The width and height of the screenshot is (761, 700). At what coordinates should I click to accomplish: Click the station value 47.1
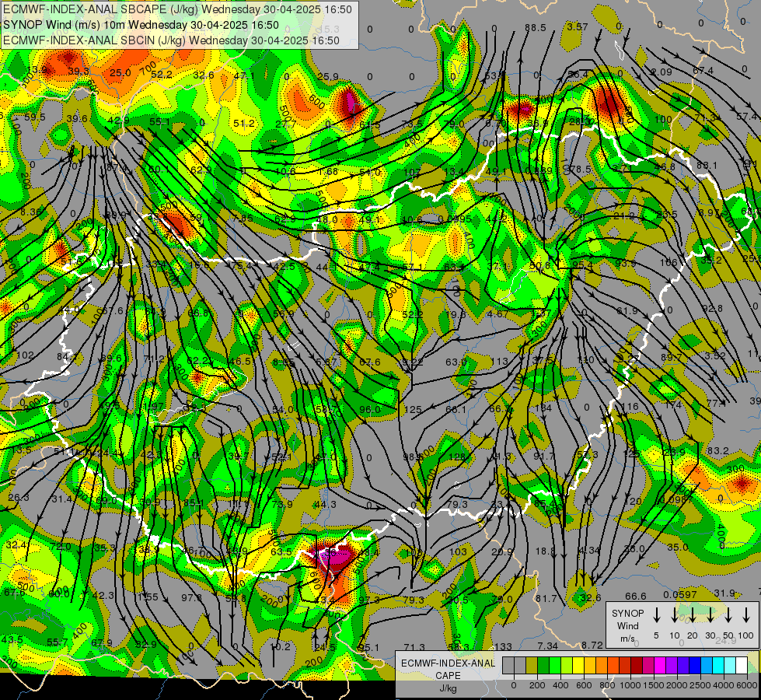pos(244,75)
